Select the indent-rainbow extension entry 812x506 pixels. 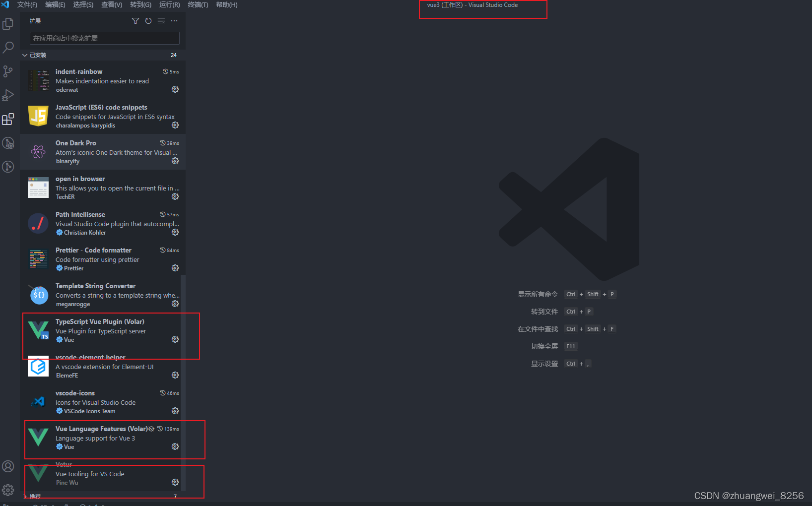(103, 80)
